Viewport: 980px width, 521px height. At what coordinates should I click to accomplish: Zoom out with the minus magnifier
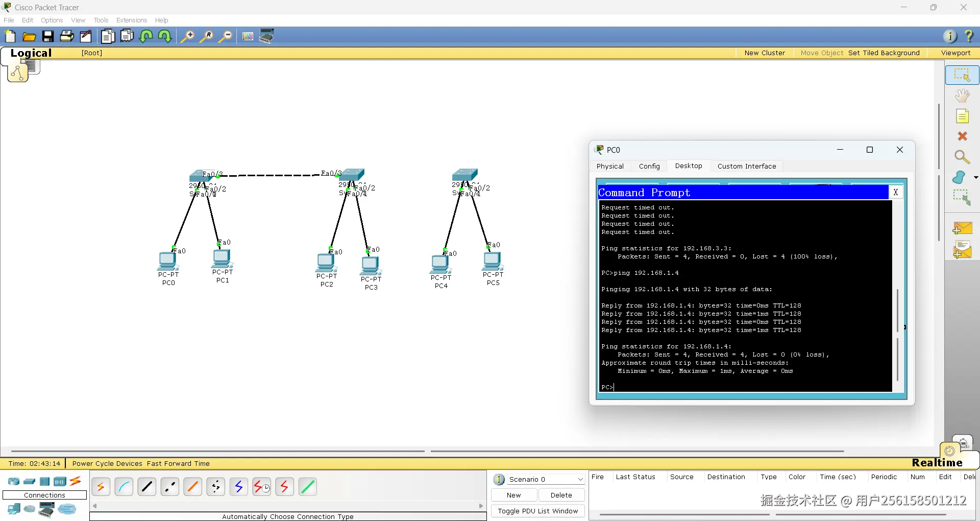tap(225, 36)
